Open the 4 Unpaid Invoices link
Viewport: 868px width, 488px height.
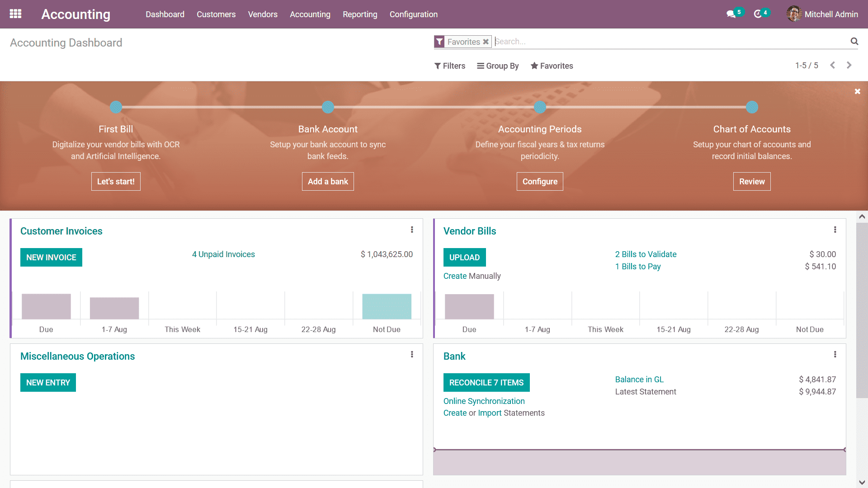[223, 254]
